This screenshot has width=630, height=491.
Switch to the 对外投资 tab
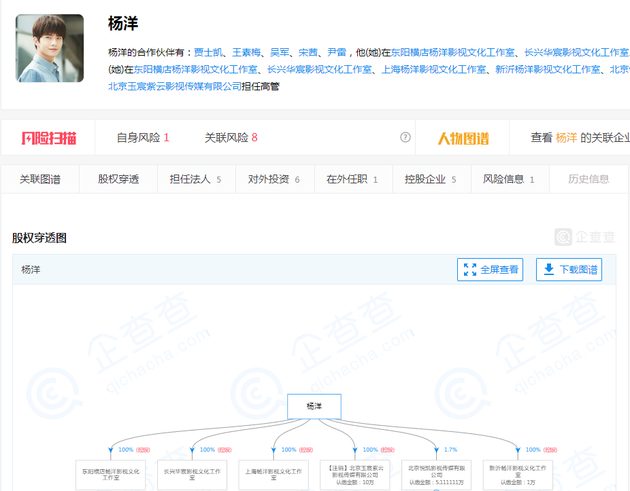click(272, 180)
